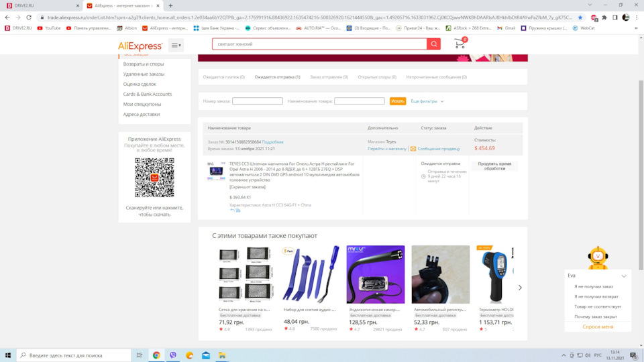Click the Windows taskbar search box
The width and height of the screenshot is (644, 362).
74,355
